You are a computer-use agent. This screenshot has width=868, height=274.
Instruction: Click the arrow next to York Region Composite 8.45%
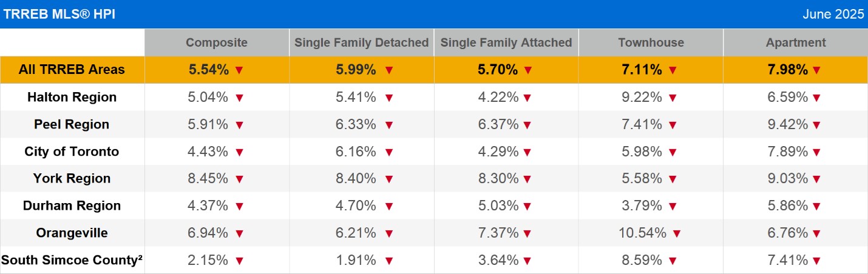tap(239, 179)
